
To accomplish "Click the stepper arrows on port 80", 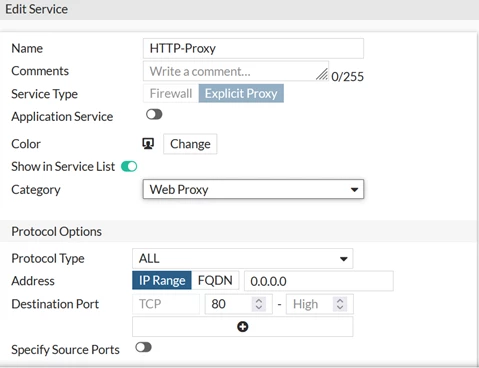I will [x=259, y=304].
